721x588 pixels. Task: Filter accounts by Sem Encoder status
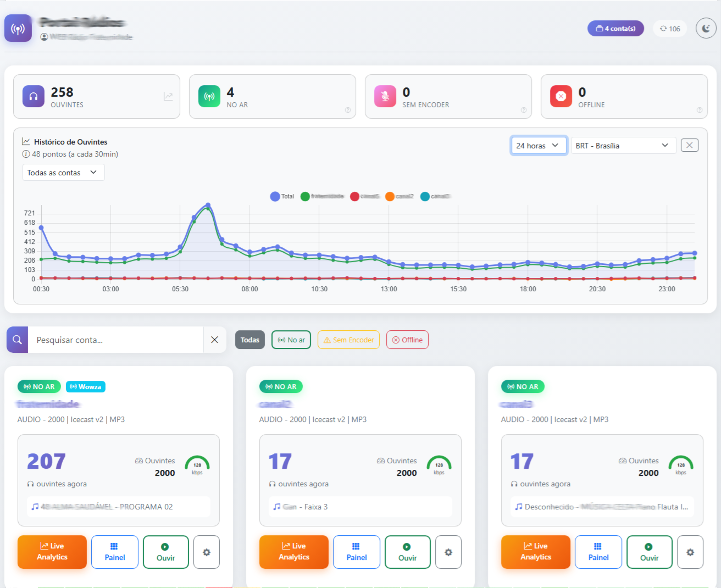point(348,340)
